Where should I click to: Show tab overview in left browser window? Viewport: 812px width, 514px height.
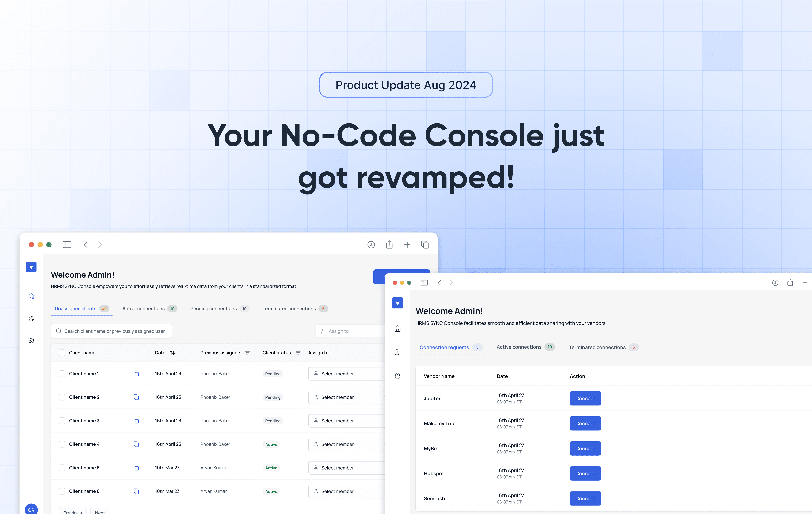pyautogui.click(x=425, y=245)
